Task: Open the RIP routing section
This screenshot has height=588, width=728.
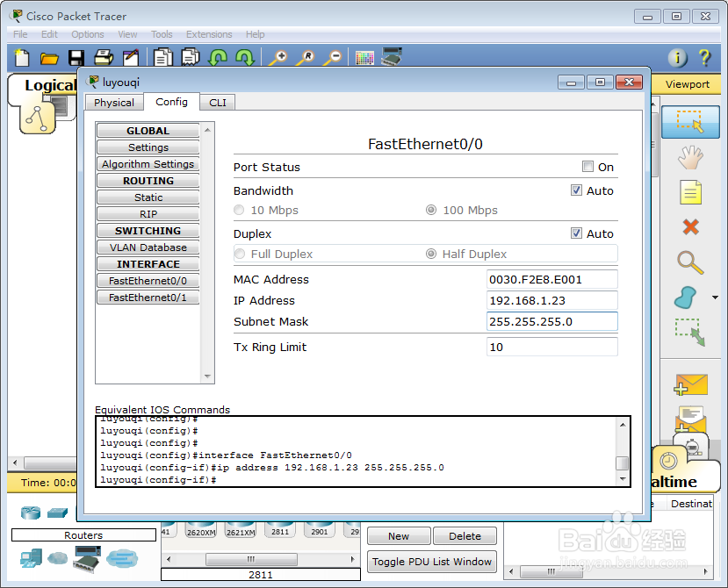Action: click(148, 214)
